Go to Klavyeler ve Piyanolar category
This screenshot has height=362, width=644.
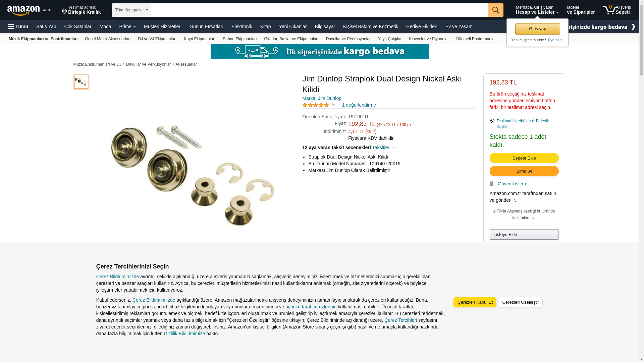(429, 39)
